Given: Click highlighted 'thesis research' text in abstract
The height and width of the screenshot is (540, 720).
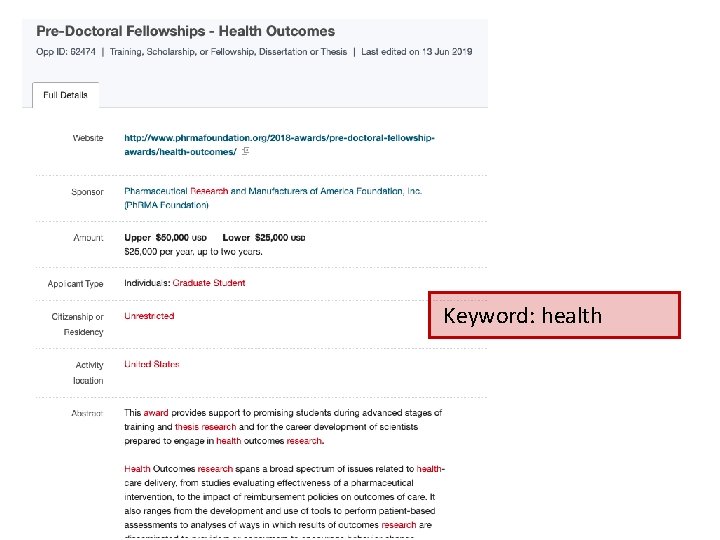Looking at the screenshot, I should (x=205, y=427).
